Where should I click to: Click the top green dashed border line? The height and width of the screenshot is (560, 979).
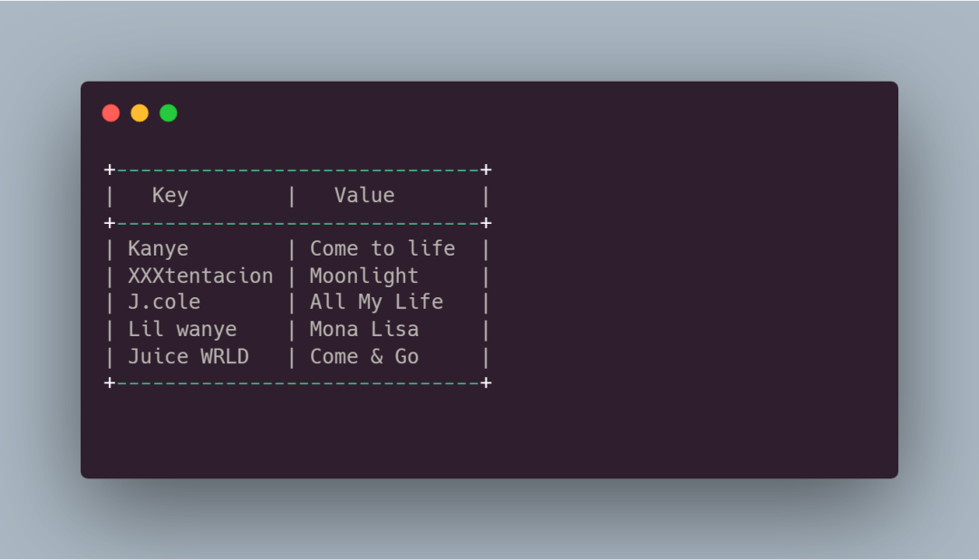298,169
